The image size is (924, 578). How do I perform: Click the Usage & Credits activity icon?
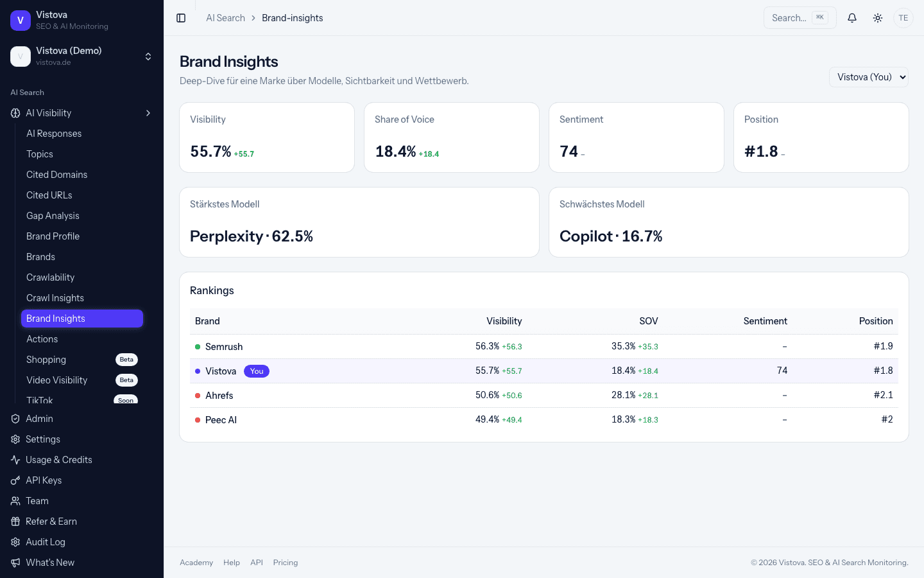click(x=15, y=460)
